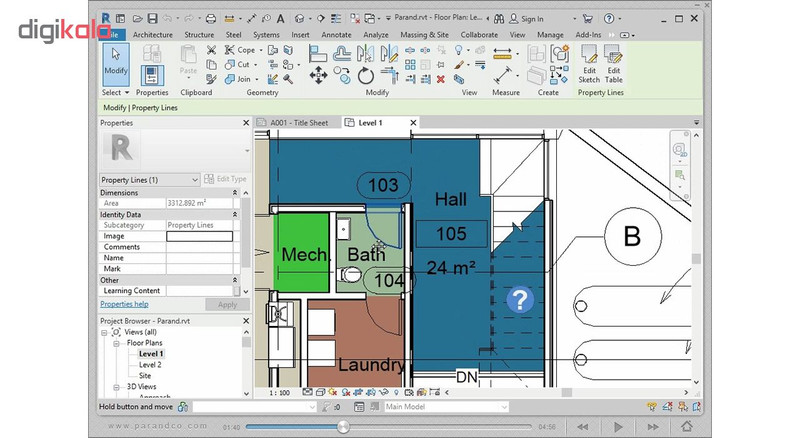Click the blue question mark in Hall room
This screenshot has width=800, height=438.
[x=520, y=300]
